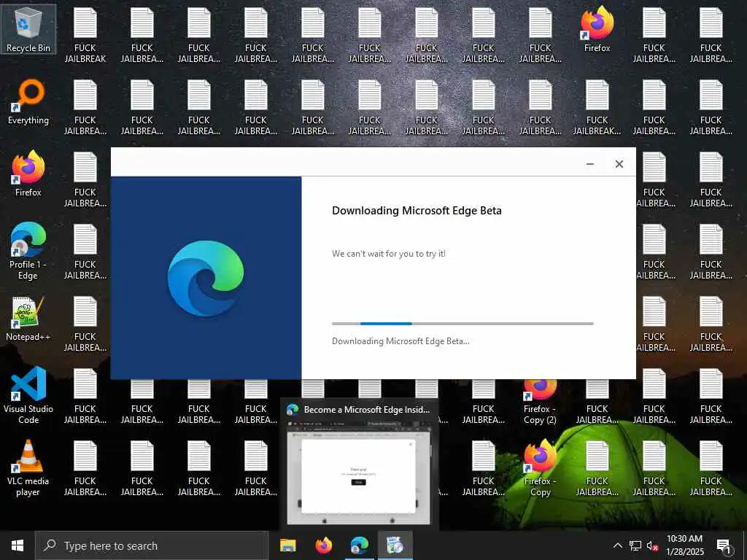Select the Firefox - Copy shortcut

tap(540, 468)
